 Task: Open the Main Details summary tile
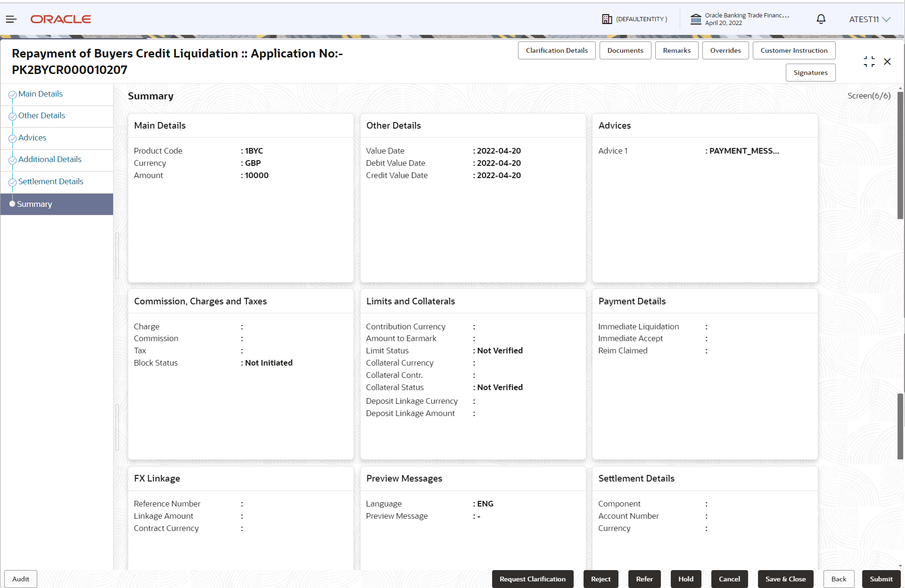[240, 198]
